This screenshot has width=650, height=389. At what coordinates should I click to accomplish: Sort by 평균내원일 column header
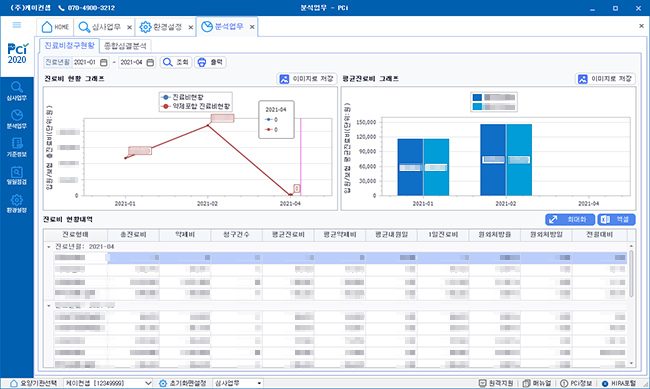[391, 235]
